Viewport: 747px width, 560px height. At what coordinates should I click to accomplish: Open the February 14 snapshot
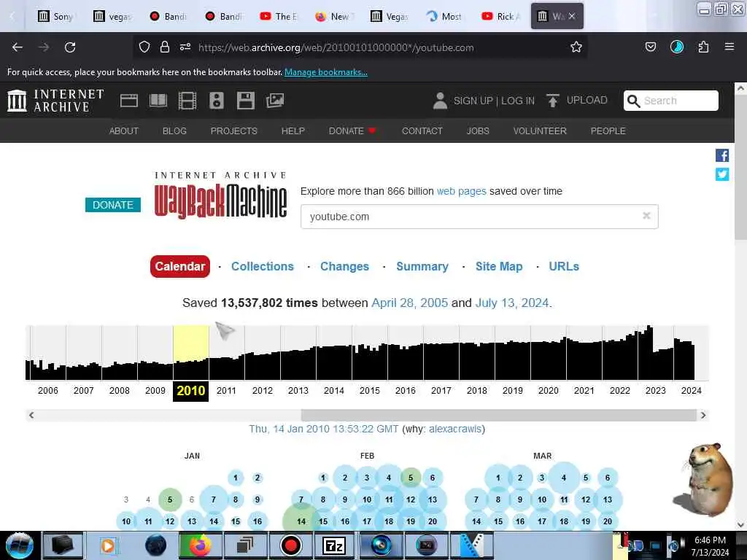(x=301, y=521)
